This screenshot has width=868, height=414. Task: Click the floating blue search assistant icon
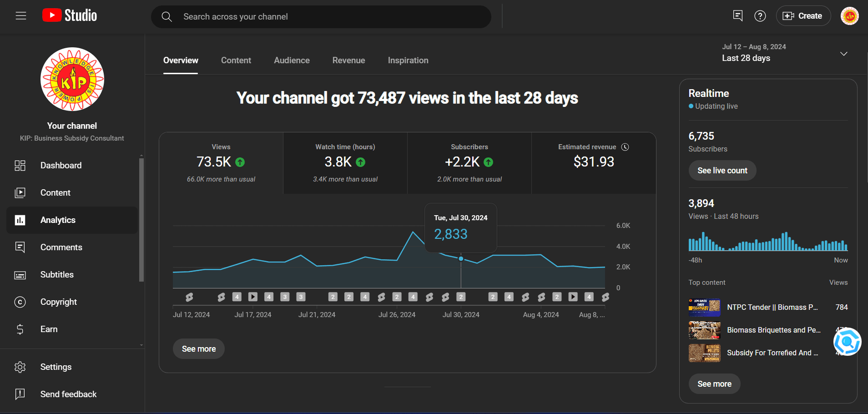[x=847, y=342]
